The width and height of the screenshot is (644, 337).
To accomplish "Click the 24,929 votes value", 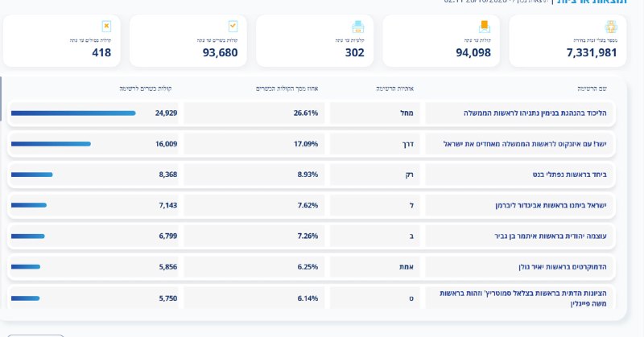I will (x=166, y=113).
